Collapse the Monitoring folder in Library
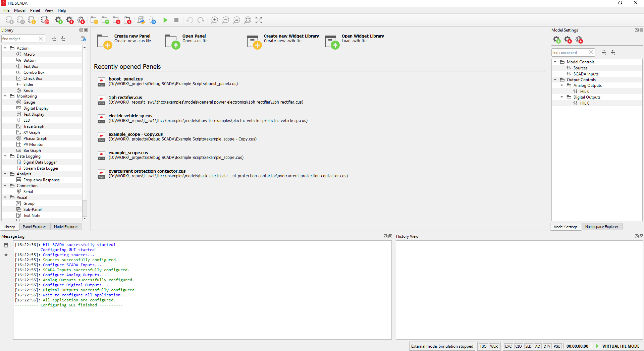 click(5, 96)
